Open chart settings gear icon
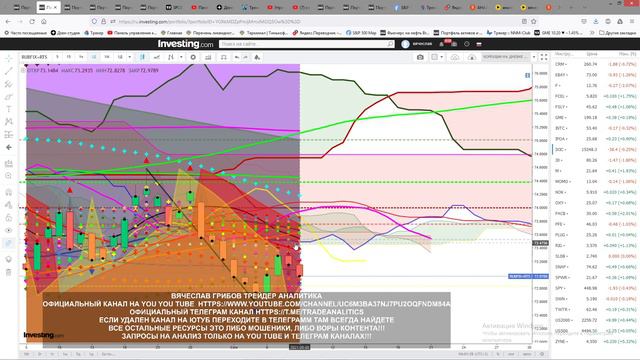640x360 pixels. [x=193, y=57]
